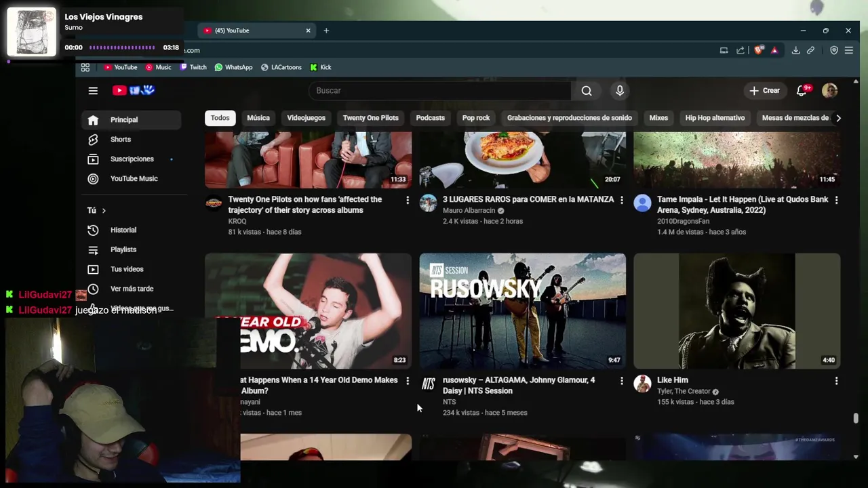
Task: Select the Videojuegos filter chip
Action: (306, 118)
